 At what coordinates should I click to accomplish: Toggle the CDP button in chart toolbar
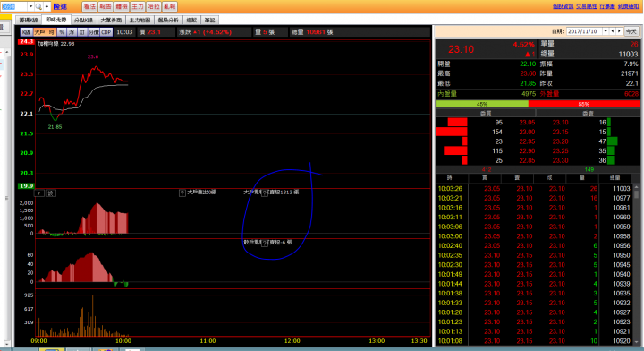[106, 32]
